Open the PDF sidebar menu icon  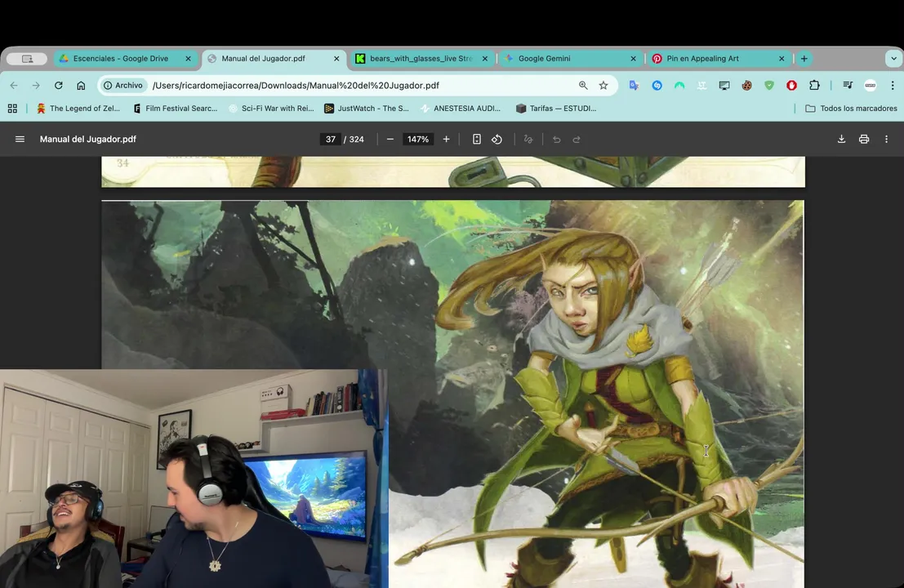click(x=20, y=139)
